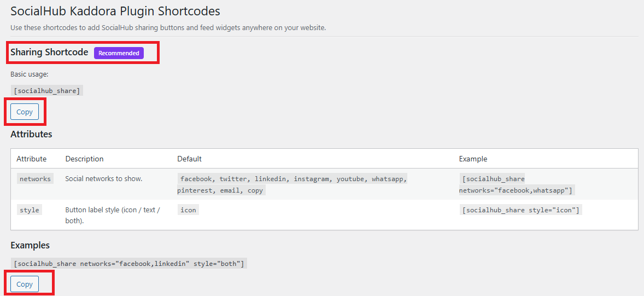Select the style attribute name in the table
The image size is (644, 296).
tap(30, 210)
